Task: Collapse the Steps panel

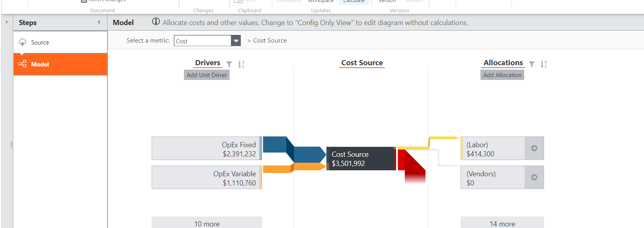Action: pyautogui.click(x=99, y=22)
